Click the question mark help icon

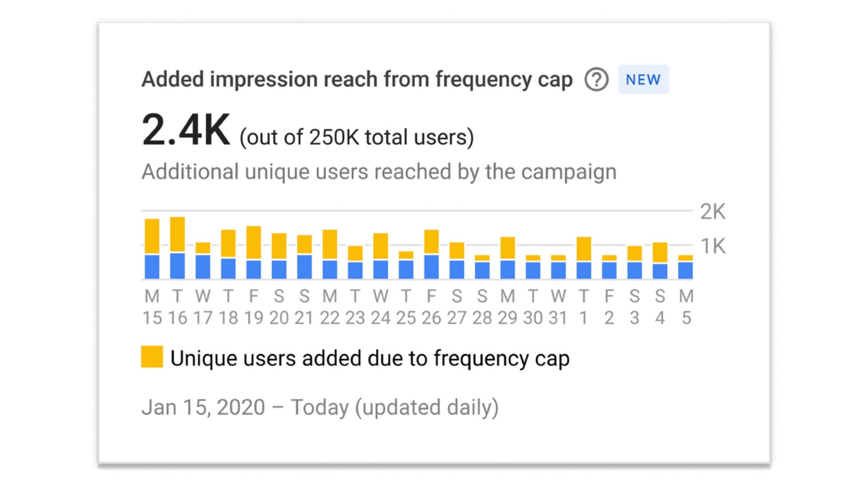[596, 80]
